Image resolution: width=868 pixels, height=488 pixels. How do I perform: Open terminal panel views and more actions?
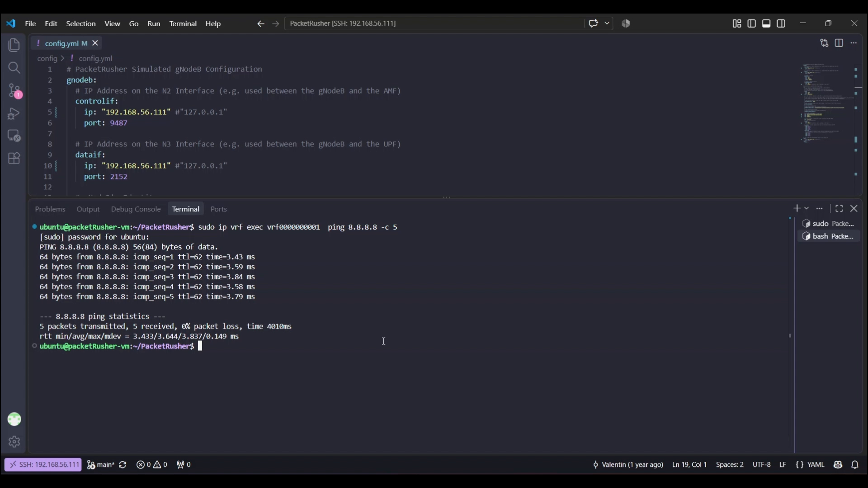click(820, 209)
